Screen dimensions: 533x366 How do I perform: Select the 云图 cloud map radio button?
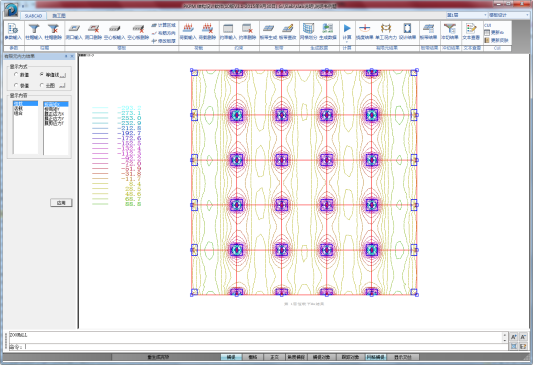[41, 85]
